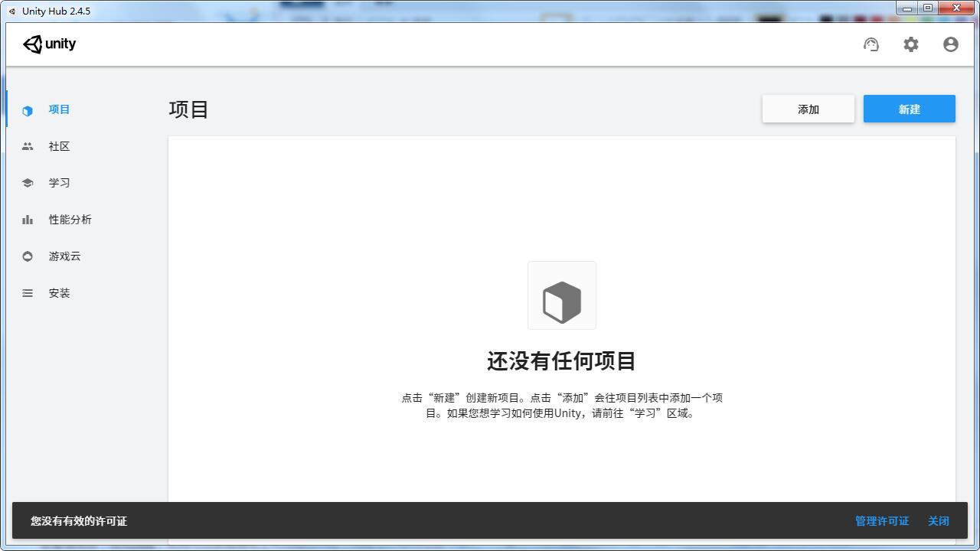Image resolution: width=980 pixels, height=551 pixels.
Task: Click the 性能分析 (Analytics) bar chart icon
Action: click(28, 220)
